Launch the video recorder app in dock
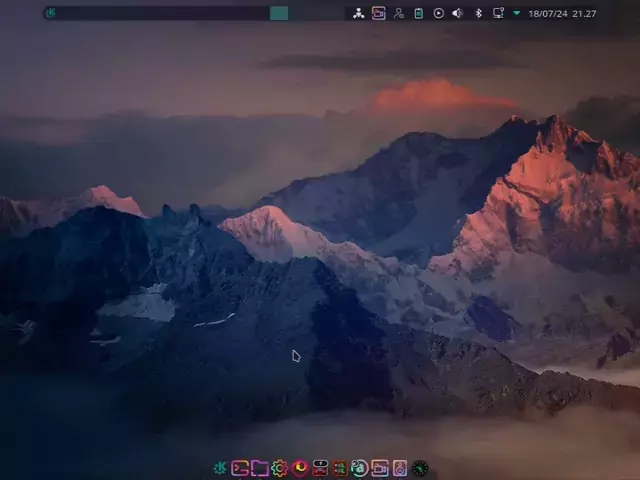This screenshot has width=640, height=480. pyautogui.click(x=380, y=468)
